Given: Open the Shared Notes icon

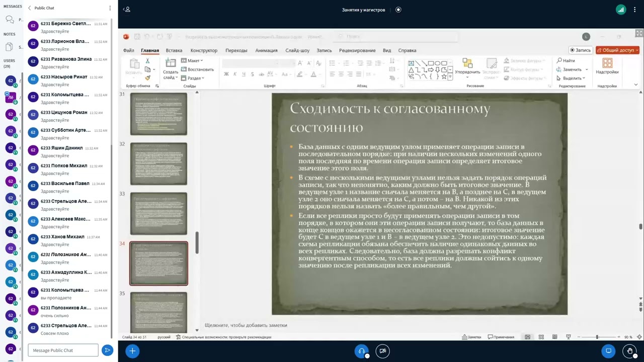Looking at the screenshot, I should tap(9, 47).
